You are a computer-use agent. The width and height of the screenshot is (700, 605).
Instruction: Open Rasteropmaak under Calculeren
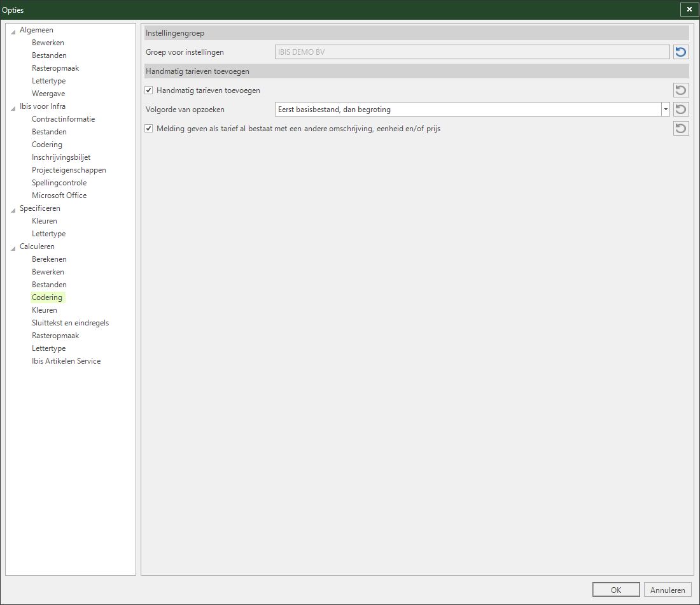pyautogui.click(x=55, y=336)
